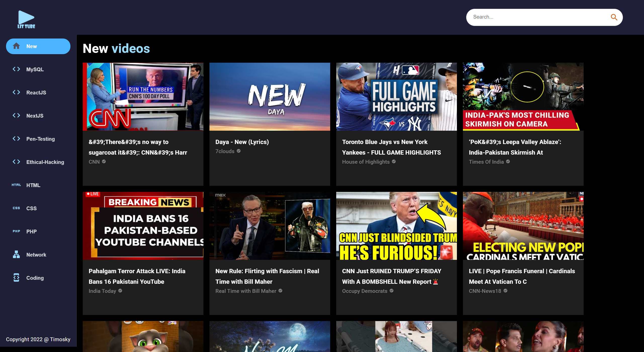This screenshot has height=352, width=644.
Task: Click the code brackets icon beside Pen-Testing
Action: [16, 138]
